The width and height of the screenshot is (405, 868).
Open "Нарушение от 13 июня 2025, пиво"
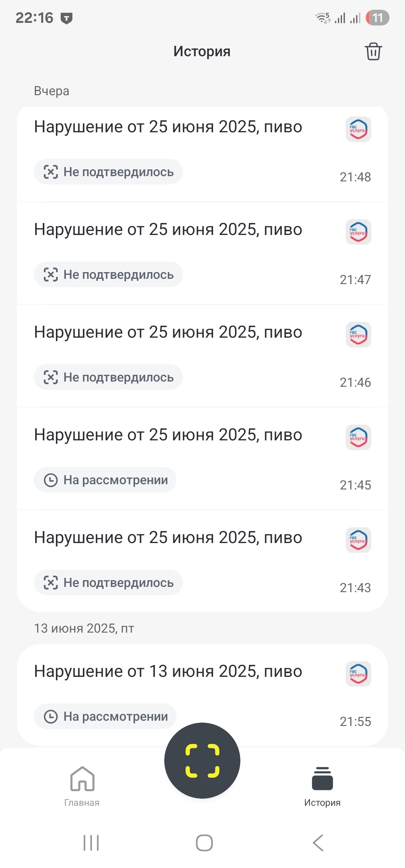[168, 672]
